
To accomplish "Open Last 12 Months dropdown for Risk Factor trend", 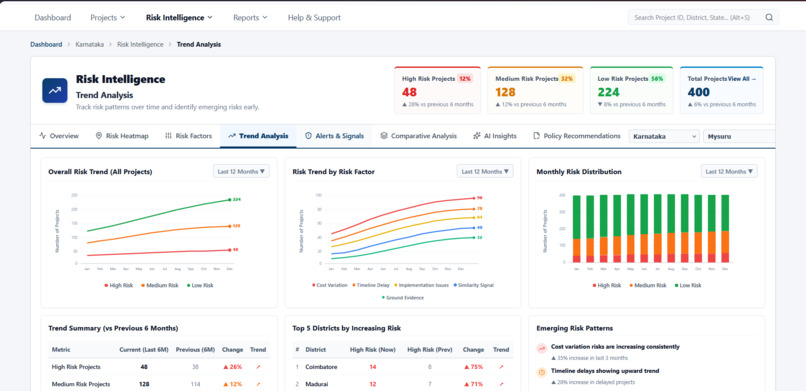I will (485, 172).
